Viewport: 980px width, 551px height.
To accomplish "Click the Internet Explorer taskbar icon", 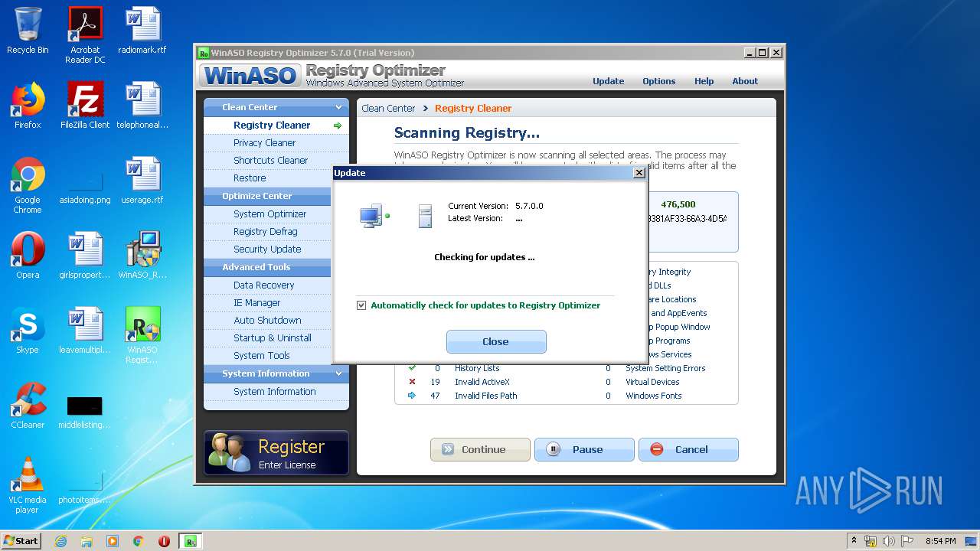I will click(x=60, y=541).
